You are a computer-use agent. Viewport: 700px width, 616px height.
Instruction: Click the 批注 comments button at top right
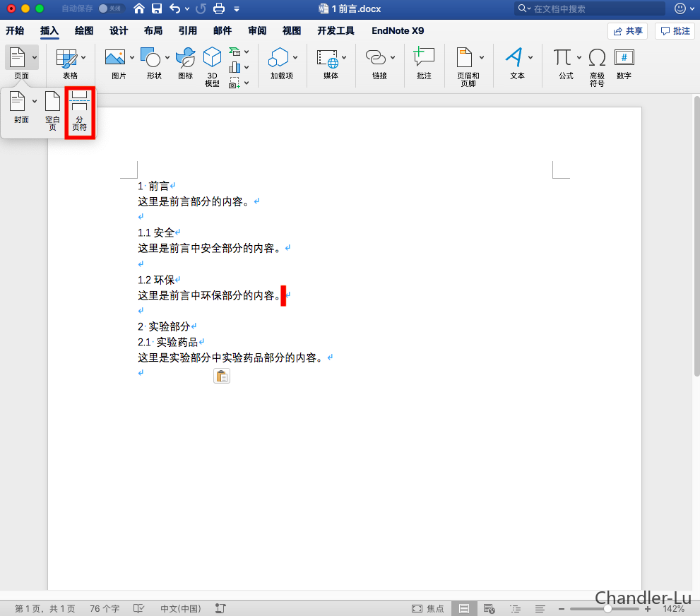coord(675,31)
